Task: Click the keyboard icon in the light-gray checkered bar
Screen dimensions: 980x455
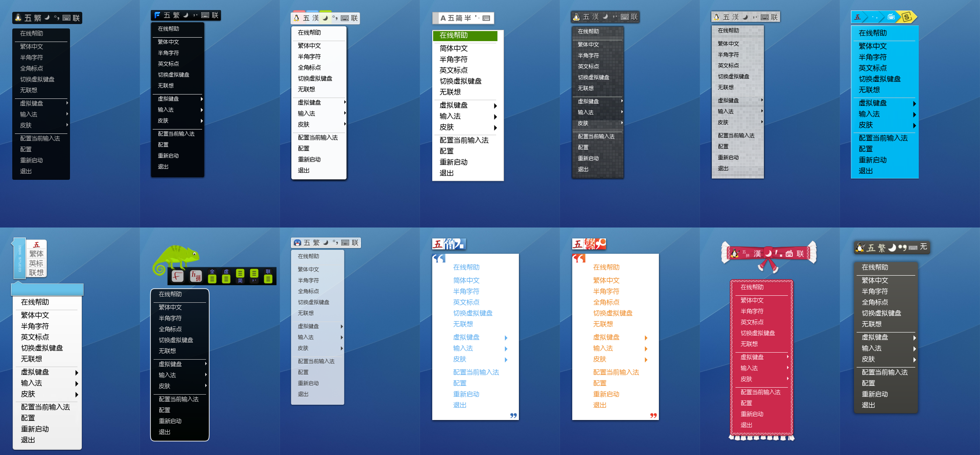Action: [x=765, y=17]
